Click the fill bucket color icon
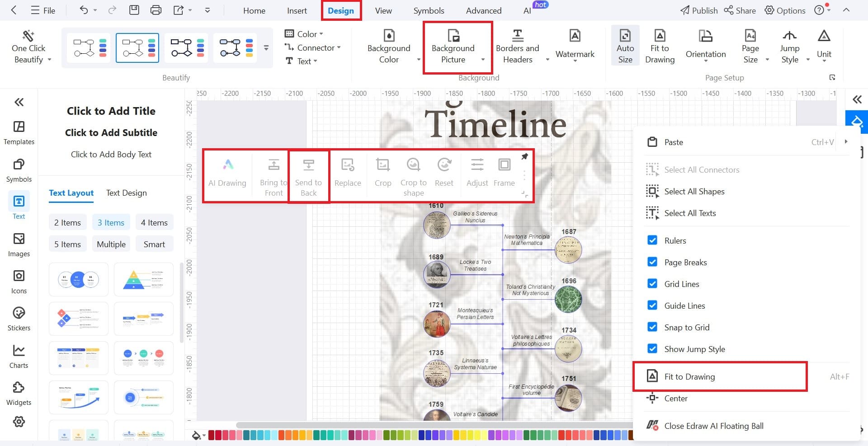 (196, 435)
